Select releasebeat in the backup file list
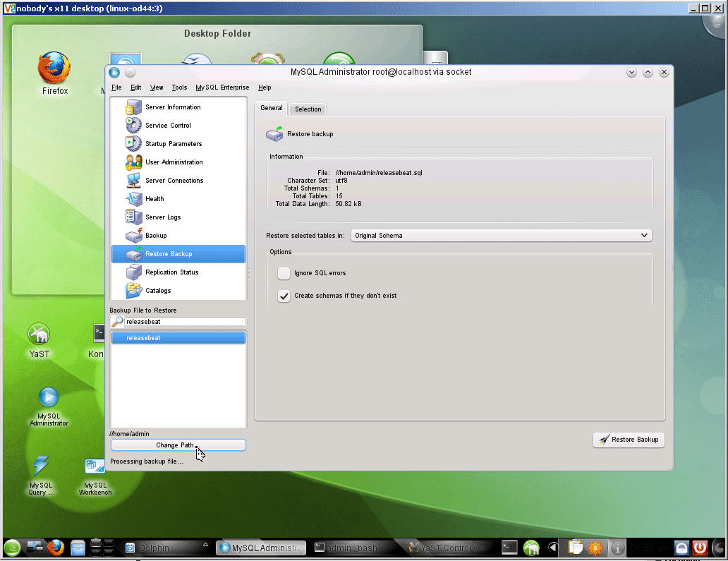 click(178, 338)
